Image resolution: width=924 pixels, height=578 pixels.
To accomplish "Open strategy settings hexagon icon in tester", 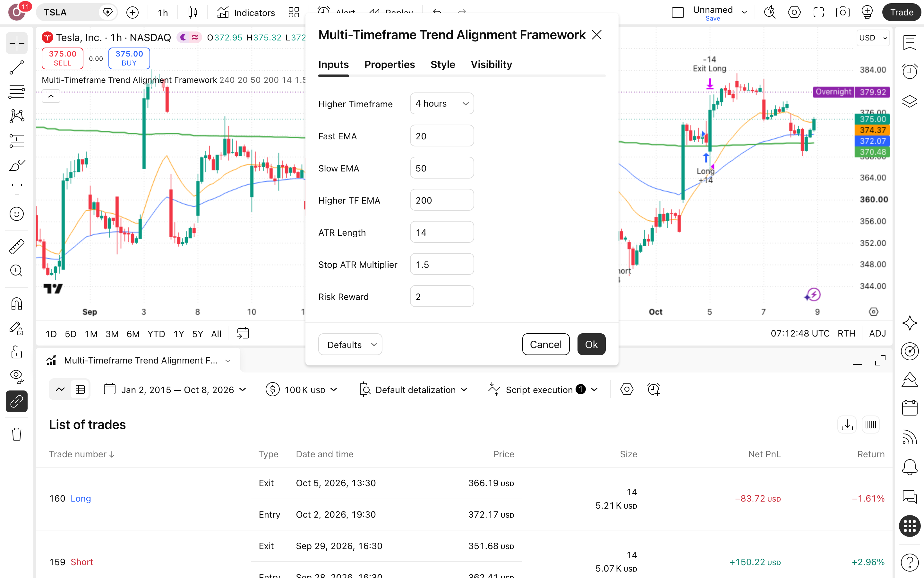I will (x=627, y=390).
